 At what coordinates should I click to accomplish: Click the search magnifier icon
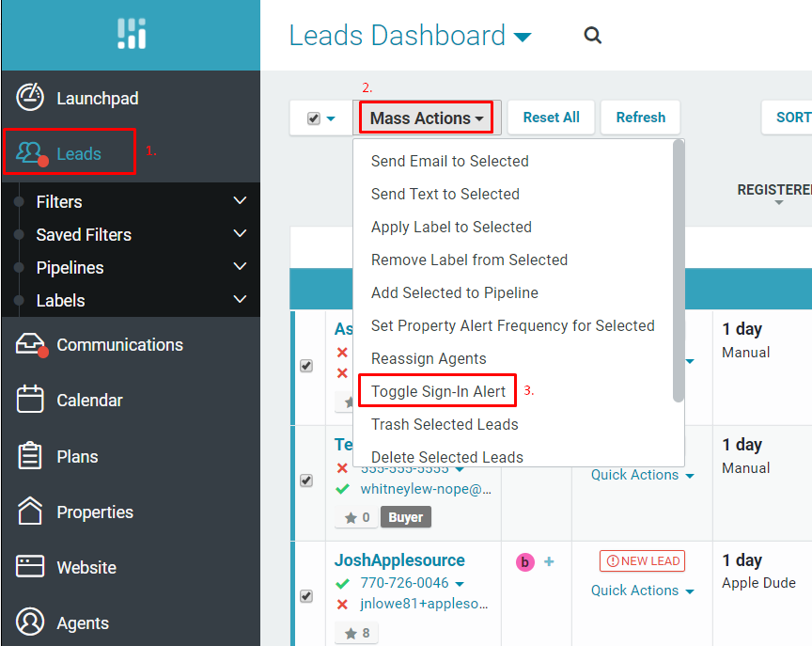point(592,35)
